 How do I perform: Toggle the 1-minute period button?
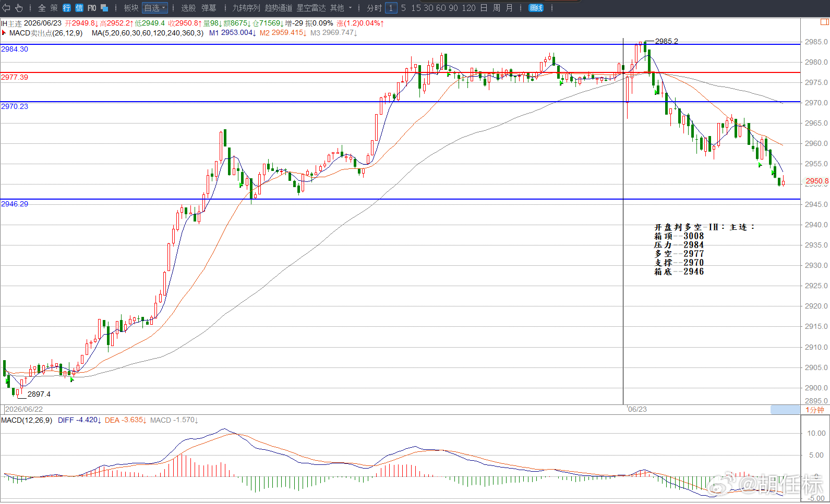point(391,8)
